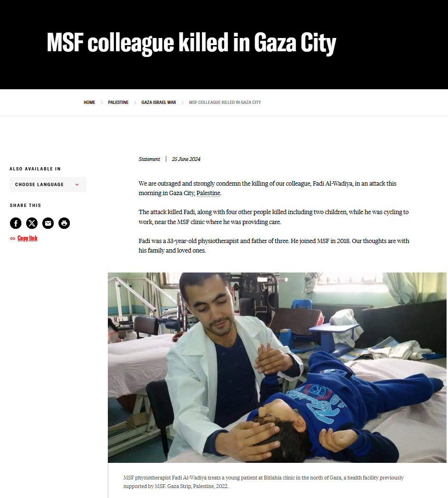Share the article on X

click(x=32, y=223)
